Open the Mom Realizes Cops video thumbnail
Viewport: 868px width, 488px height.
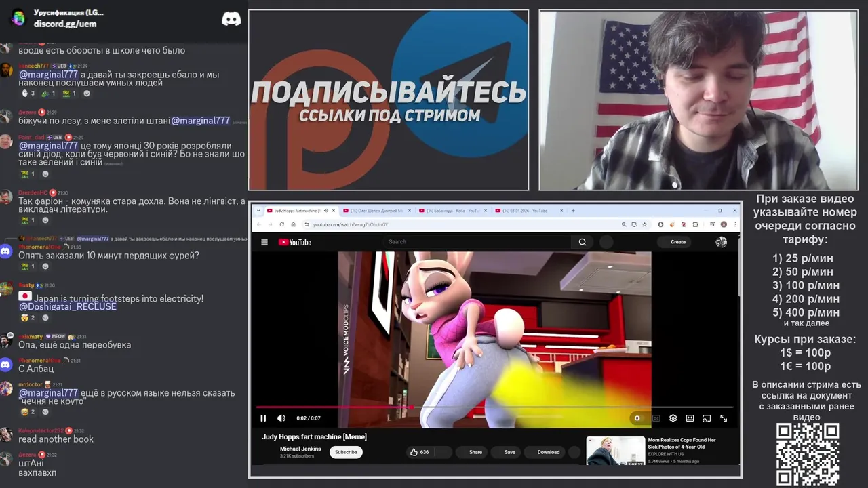point(616,451)
